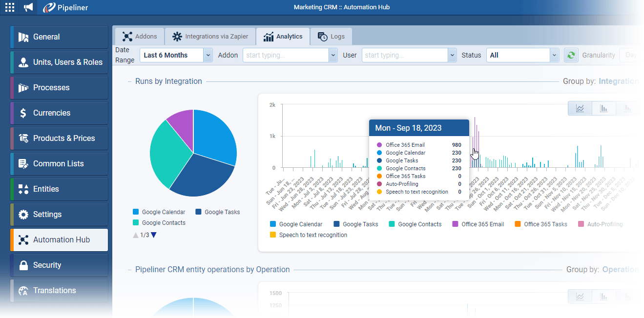Open Security section with lock icon
644x318 pixels.
pyautogui.click(x=59, y=265)
